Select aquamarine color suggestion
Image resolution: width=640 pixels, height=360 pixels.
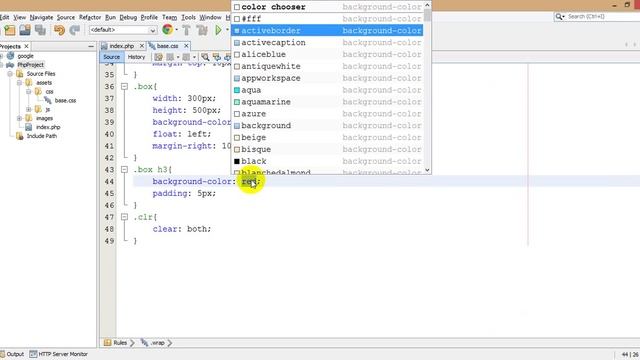327,102
